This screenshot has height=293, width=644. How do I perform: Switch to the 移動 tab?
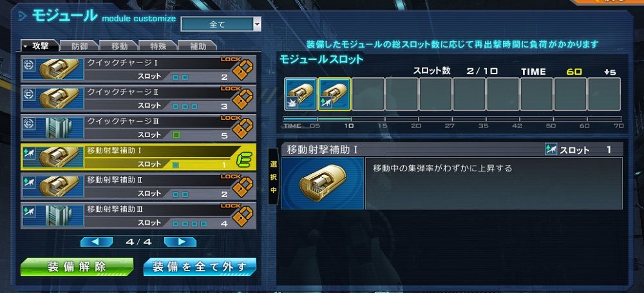(118, 46)
